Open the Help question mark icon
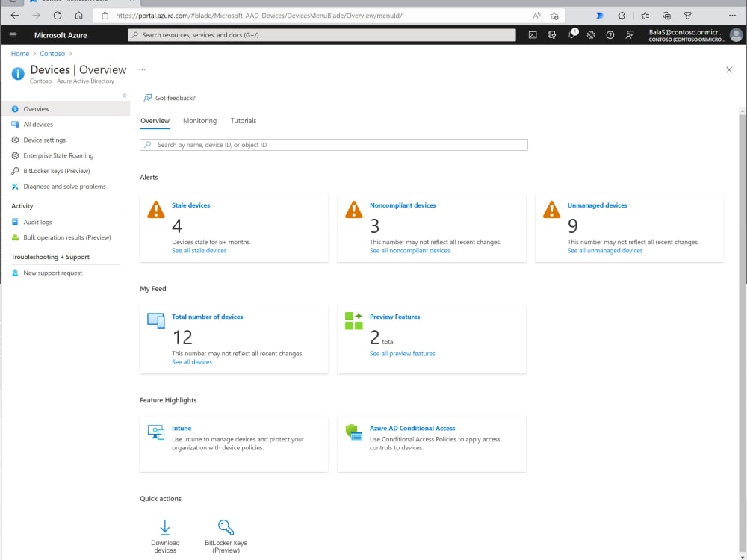This screenshot has width=747, height=560. (x=610, y=35)
